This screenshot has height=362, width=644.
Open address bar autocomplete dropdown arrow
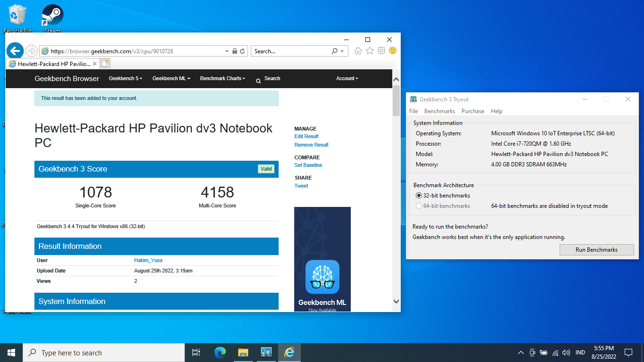tap(226, 51)
